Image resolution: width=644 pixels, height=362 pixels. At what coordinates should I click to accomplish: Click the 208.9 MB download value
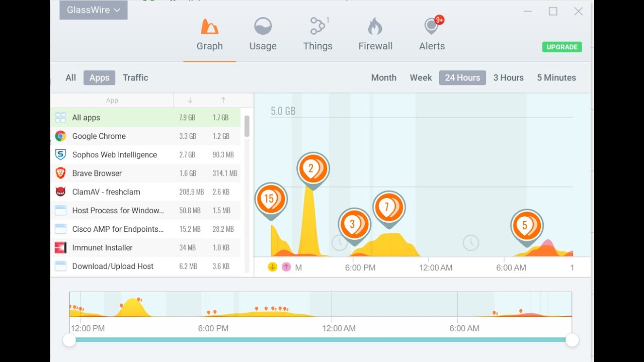192,192
